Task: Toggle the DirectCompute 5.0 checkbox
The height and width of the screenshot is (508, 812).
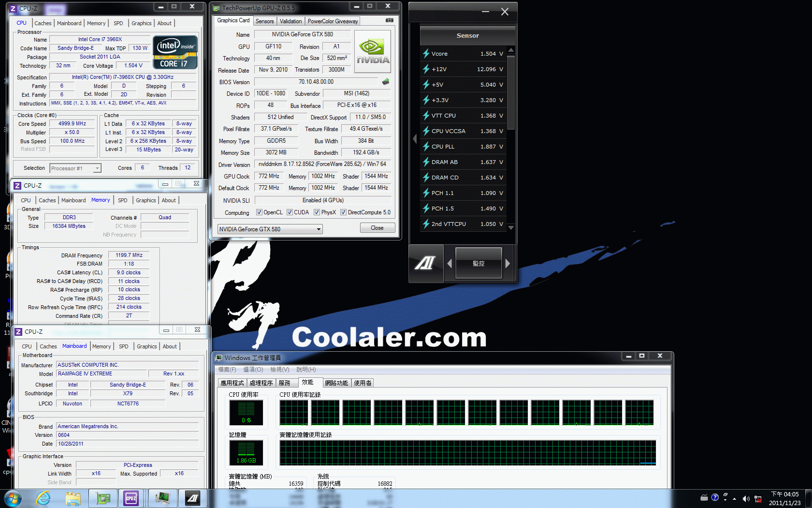Action: pos(343,212)
